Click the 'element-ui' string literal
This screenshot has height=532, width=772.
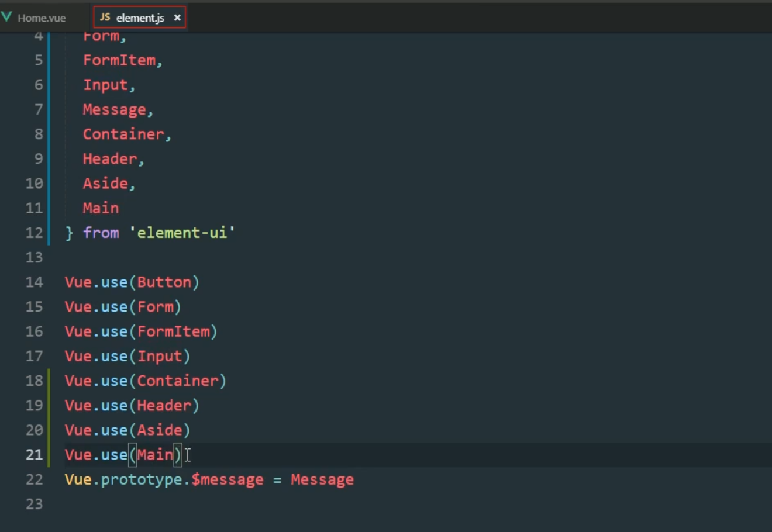coord(182,233)
